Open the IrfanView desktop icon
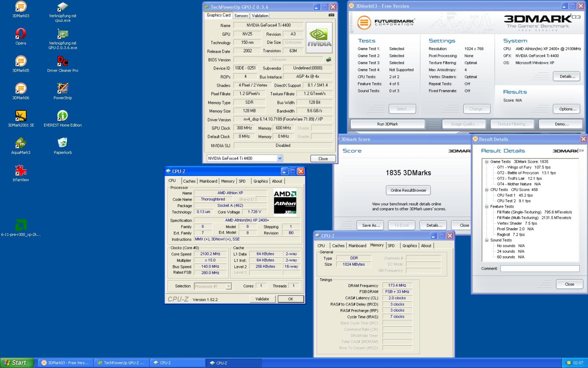Image resolution: width=588 pixels, height=368 pixels. pos(21,173)
